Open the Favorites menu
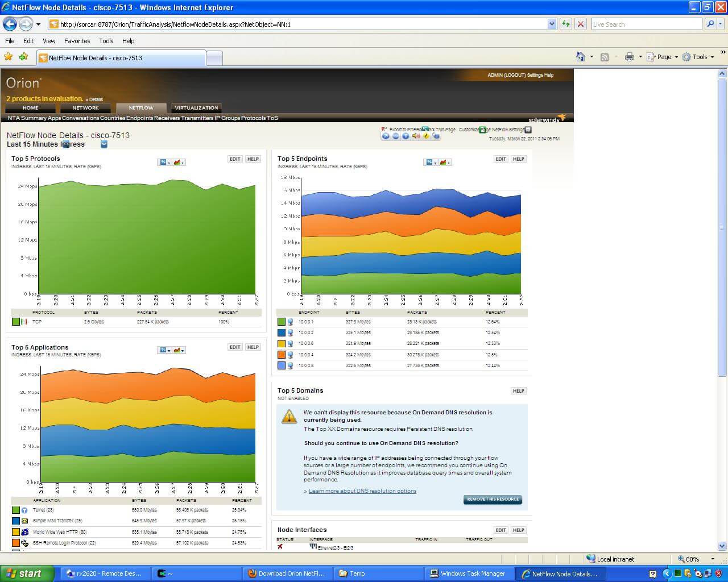 (77, 41)
